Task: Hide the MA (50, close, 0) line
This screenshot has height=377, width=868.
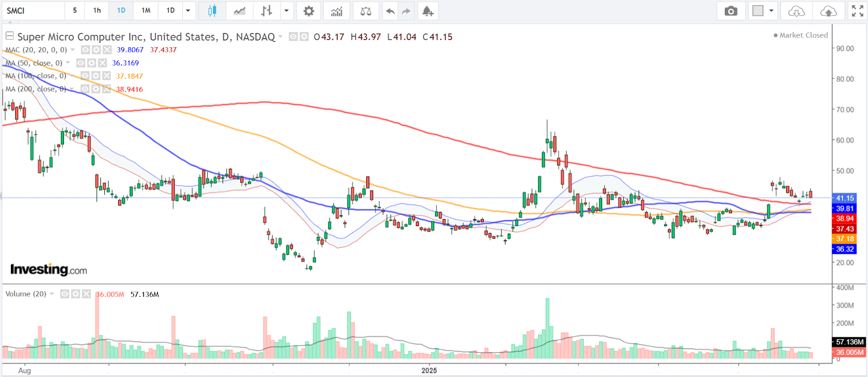Action: (x=80, y=63)
